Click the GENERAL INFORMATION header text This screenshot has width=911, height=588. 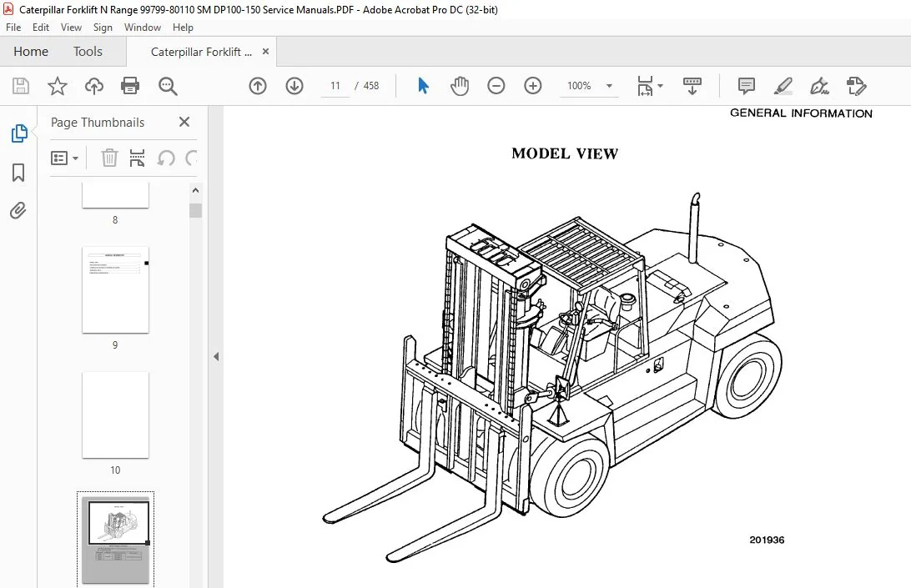[x=801, y=113]
